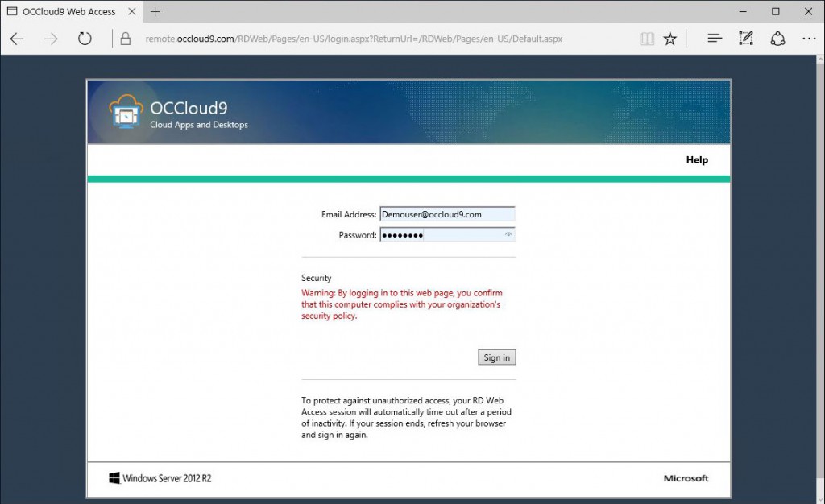The height and width of the screenshot is (504, 825).
Task: Click the red security Warning text
Action: (401, 304)
